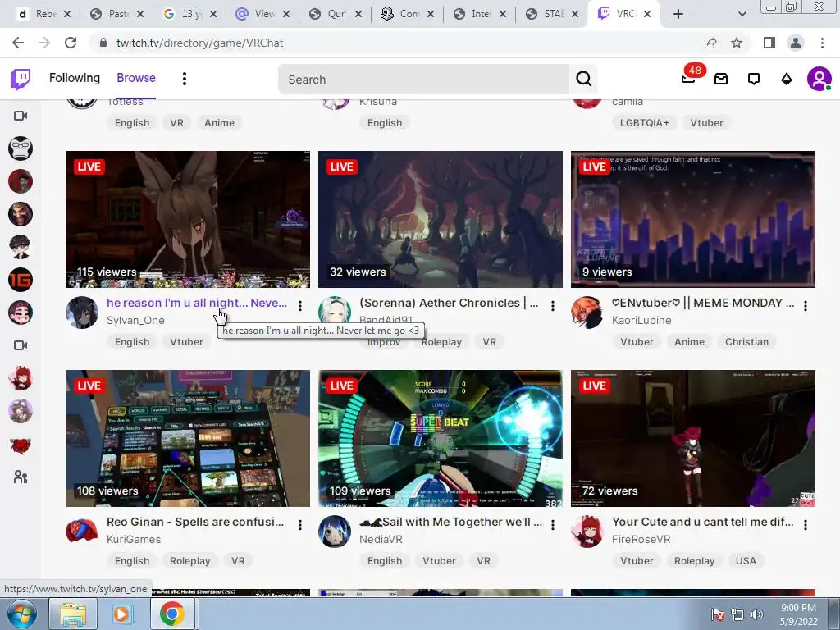Open the NediaVR channel link
Image resolution: width=840 pixels, height=630 pixels.
(381, 540)
